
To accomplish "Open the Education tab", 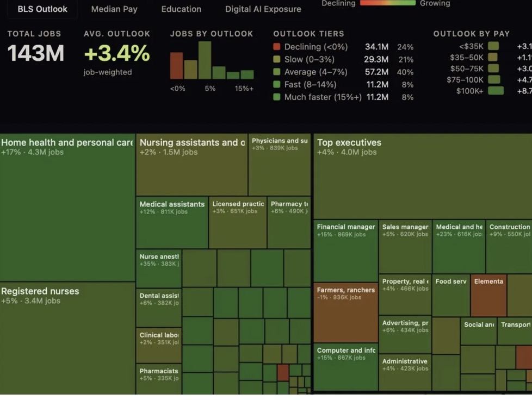I will point(181,9).
